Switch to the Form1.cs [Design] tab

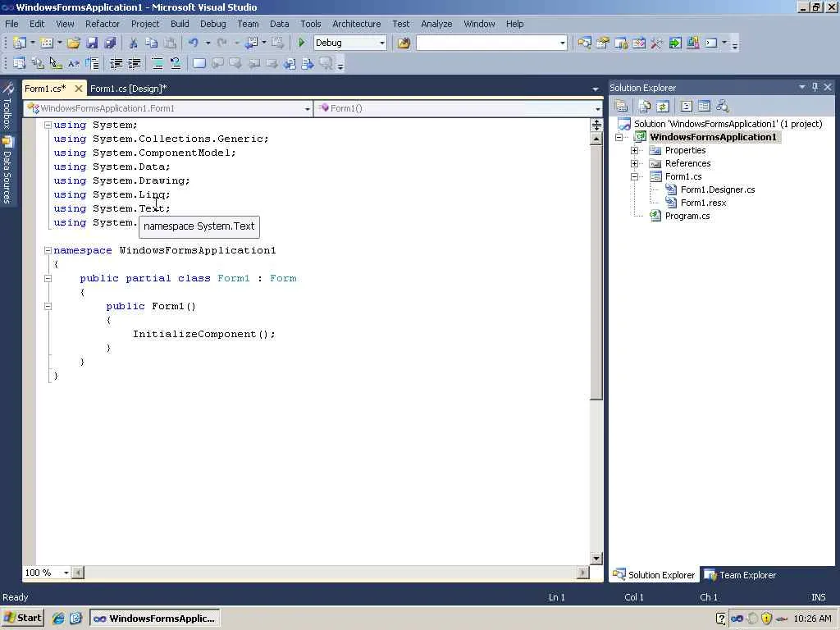128,89
